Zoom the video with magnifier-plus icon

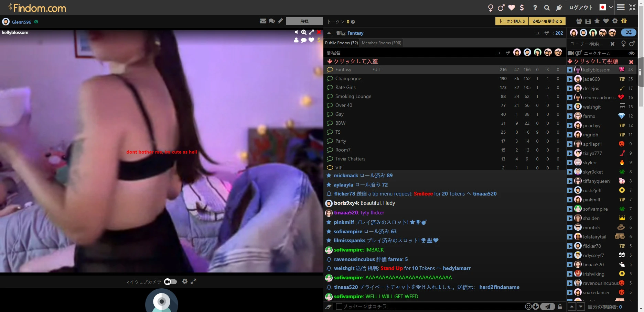[304, 32]
